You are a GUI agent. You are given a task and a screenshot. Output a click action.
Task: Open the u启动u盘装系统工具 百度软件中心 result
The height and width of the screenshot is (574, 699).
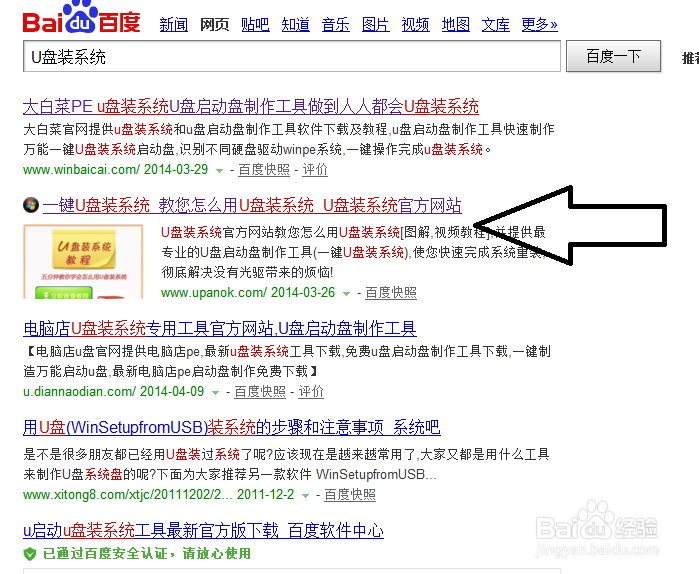coord(203,530)
